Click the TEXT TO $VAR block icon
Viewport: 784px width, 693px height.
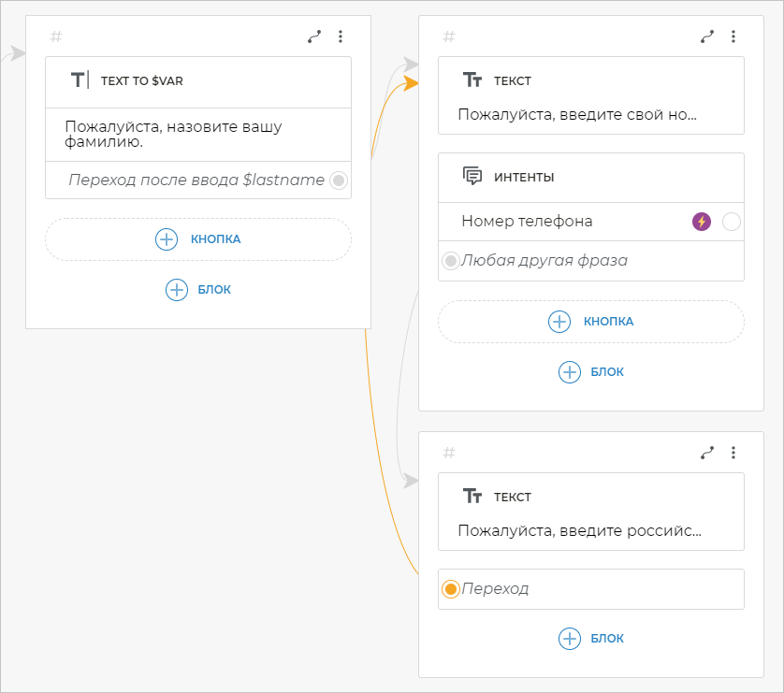pyautogui.click(x=80, y=80)
